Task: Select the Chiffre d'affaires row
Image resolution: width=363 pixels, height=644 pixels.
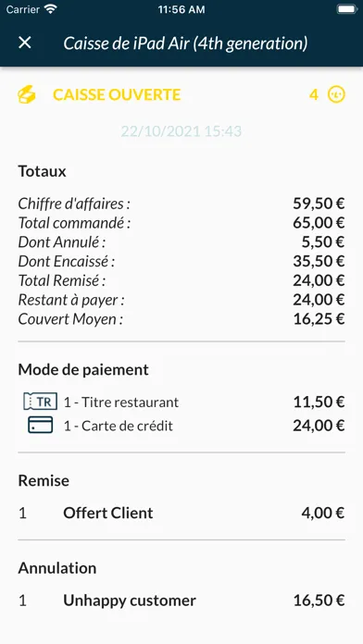Action: coord(181,204)
